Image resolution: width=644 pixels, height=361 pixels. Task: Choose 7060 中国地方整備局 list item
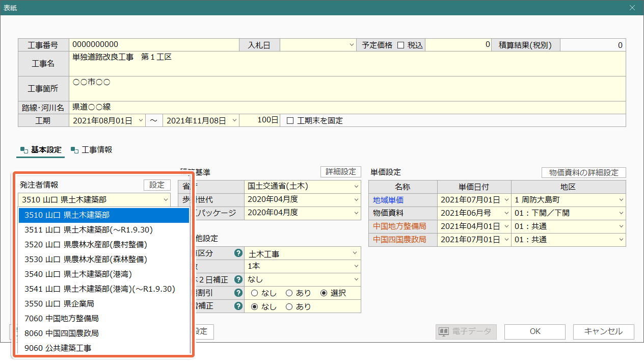click(104, 319)
